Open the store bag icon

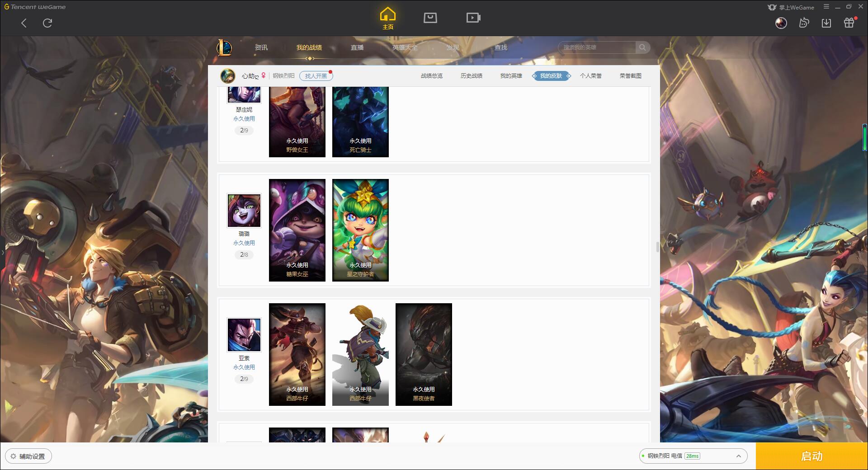[430, 18]
